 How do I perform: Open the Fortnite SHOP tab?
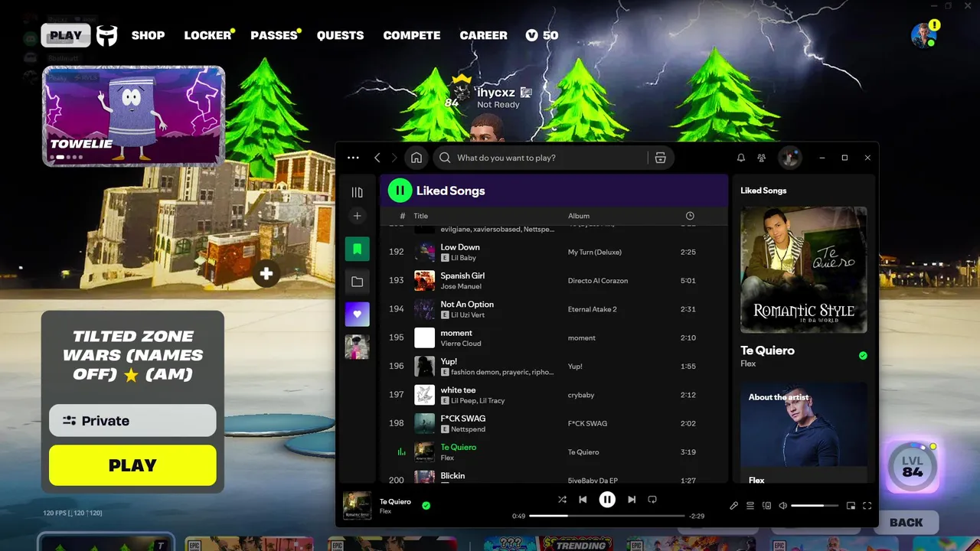(148, 35)
